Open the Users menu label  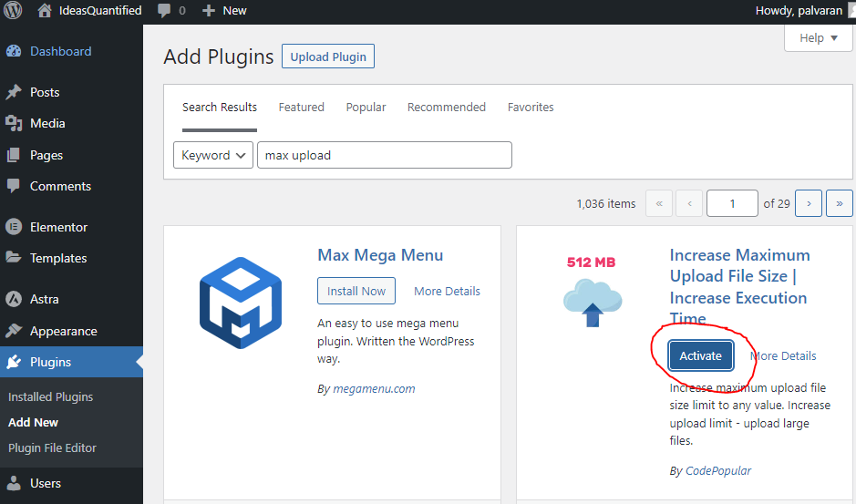[x=46, y=483]
